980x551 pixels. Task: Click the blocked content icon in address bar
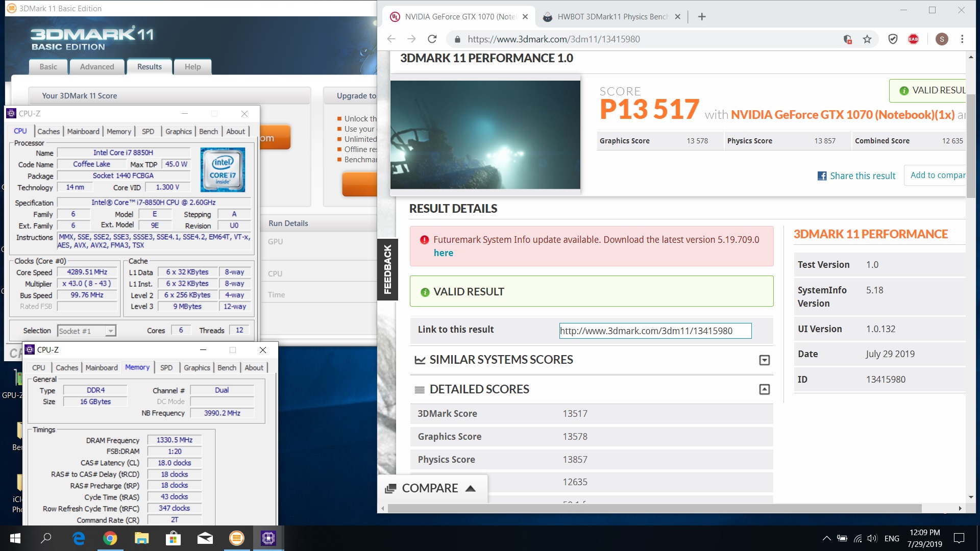[847, 39]
